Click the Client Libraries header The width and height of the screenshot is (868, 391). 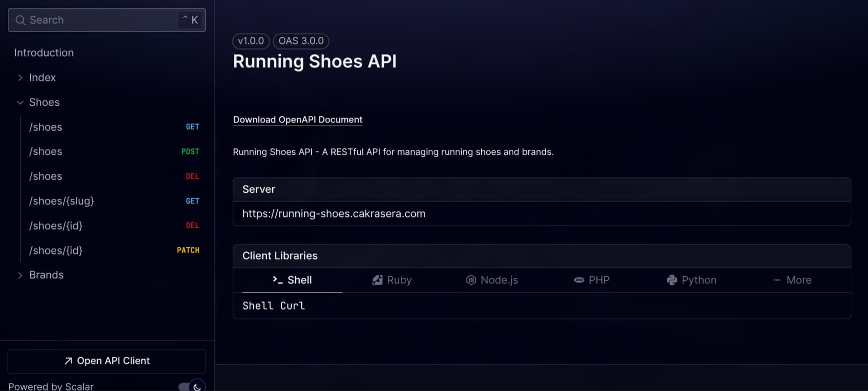[542, 256]
